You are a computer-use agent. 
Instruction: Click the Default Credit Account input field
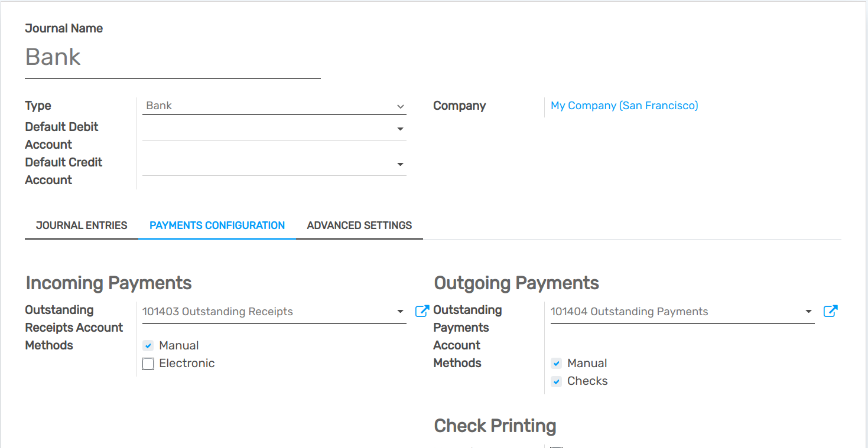coord(266,164)
